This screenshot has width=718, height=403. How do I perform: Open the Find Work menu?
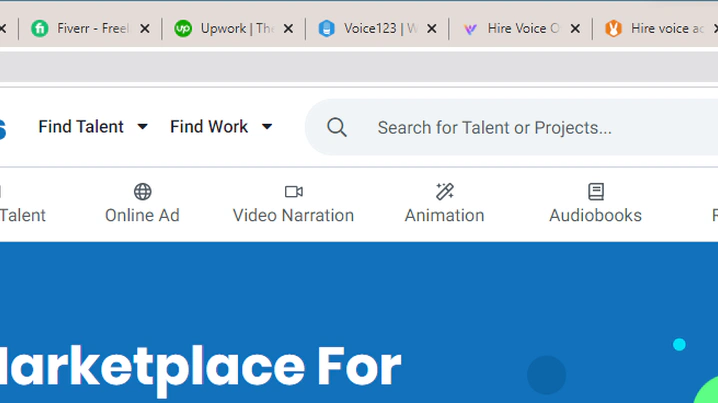coord(209,127)
